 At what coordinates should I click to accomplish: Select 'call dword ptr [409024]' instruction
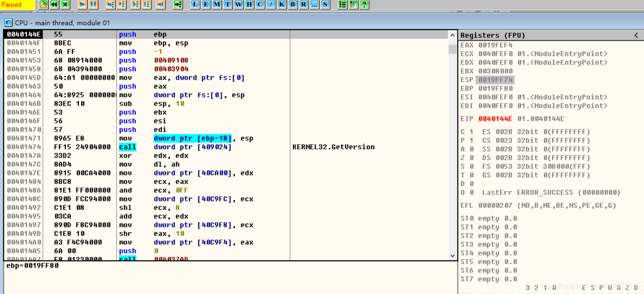226,147
